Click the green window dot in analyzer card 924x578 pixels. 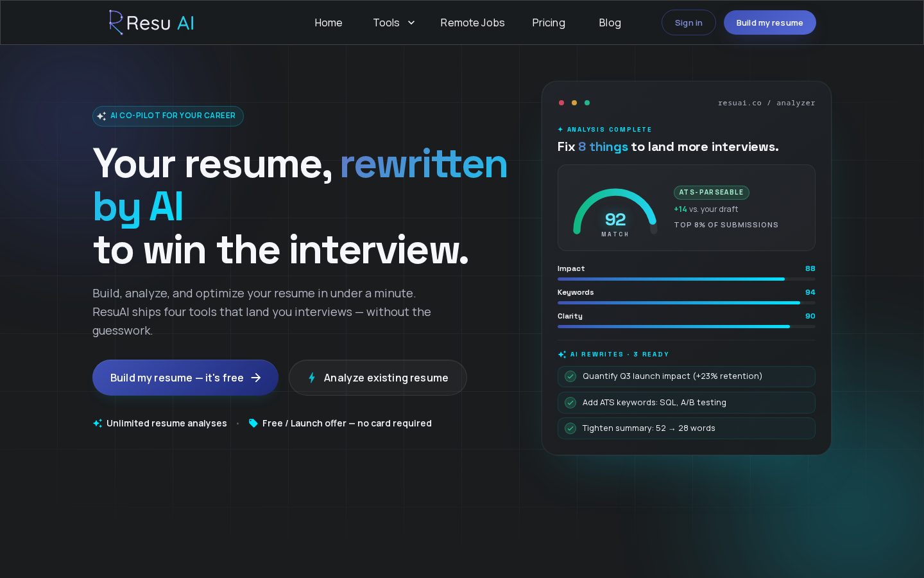click(x=587, y=103)
